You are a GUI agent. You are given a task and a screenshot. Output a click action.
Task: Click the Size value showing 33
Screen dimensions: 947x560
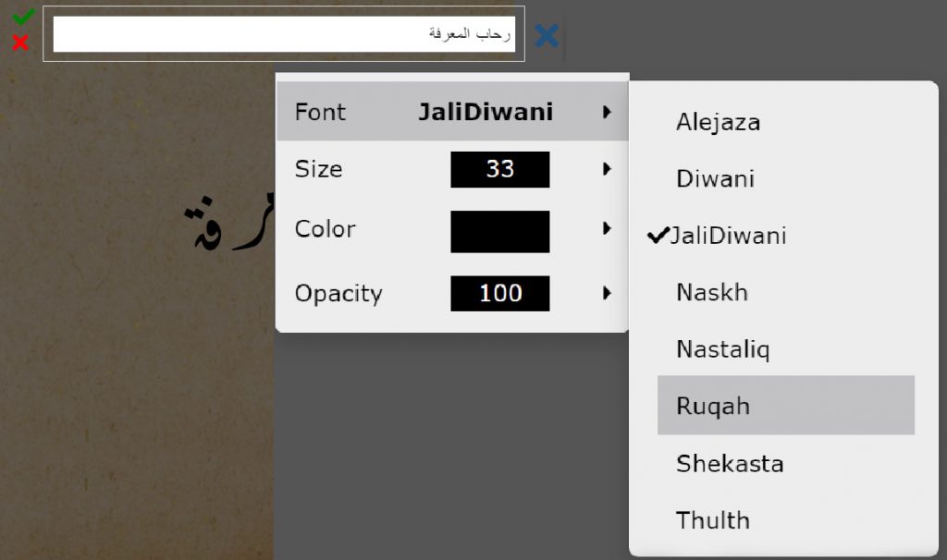[x=499, y=169]
